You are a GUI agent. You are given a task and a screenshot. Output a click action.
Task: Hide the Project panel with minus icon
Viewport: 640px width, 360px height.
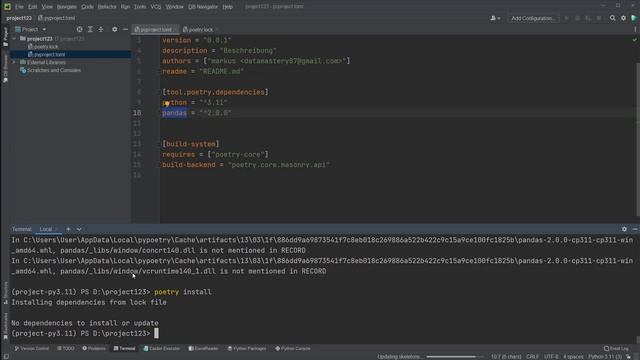click(x=125, y=29)
